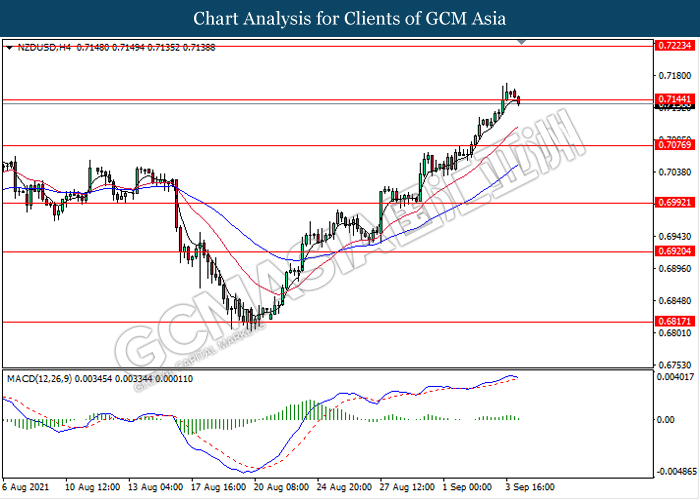700x500 pixels.
Task: Click the small triangle beside NZDUSD,H4
Action: point(10,48)
